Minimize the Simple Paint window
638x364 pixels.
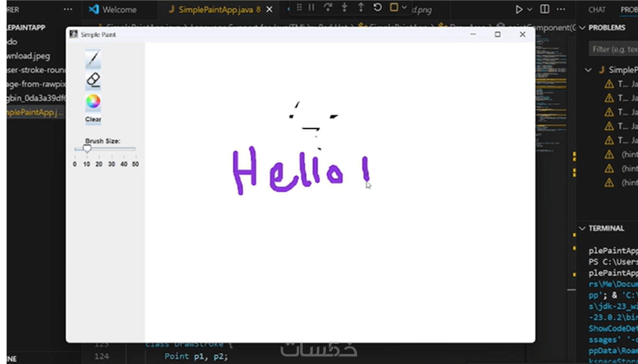point(473,34)
